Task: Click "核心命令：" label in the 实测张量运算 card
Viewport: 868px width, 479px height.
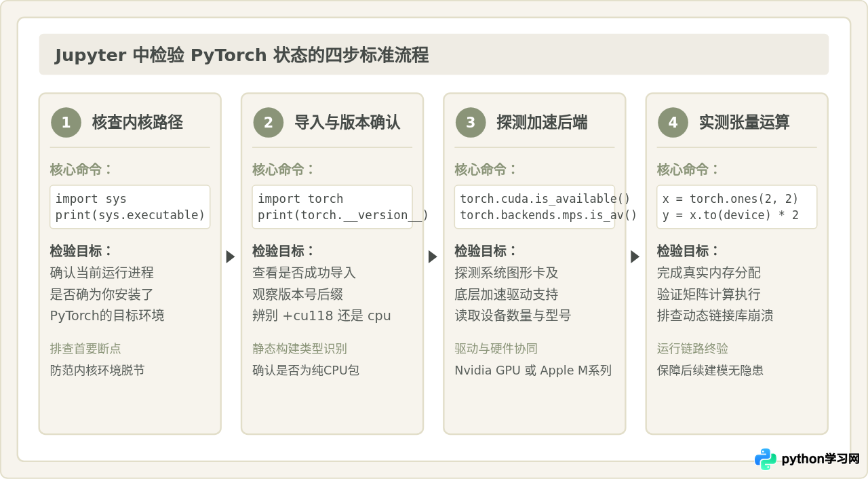Action: click(688, 170)
